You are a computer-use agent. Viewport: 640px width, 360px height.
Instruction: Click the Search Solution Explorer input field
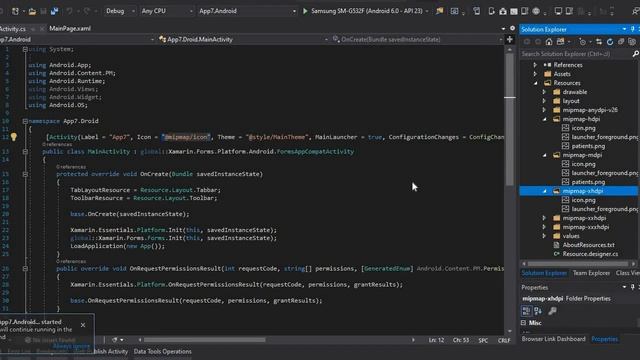tap(576, 54)
